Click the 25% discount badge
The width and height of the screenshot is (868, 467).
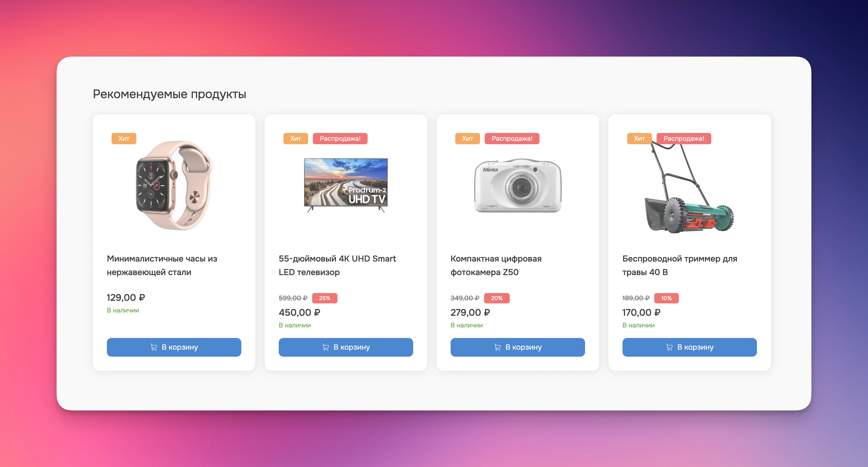pyautogui.click(x=325, y=298)
